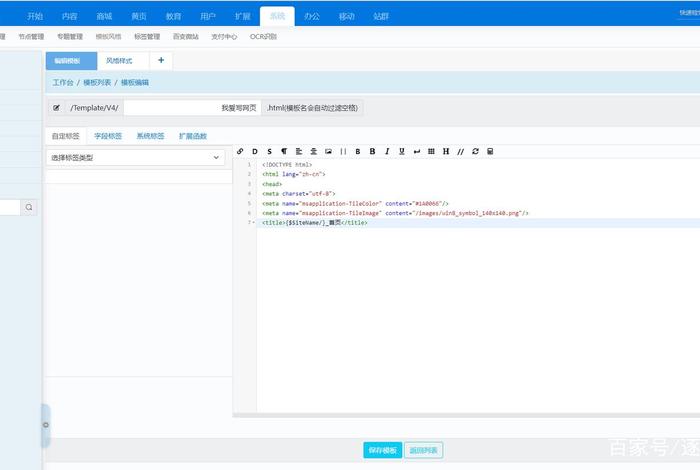Go to 标签管理 in the submenu

(147, 37)
